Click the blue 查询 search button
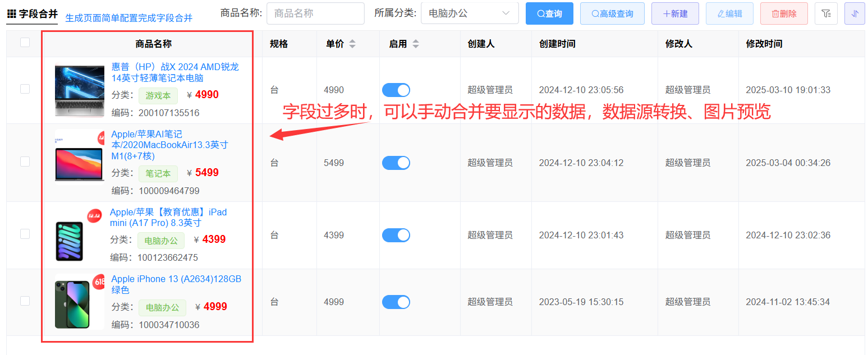868x355 pixels. pos(549,13)
